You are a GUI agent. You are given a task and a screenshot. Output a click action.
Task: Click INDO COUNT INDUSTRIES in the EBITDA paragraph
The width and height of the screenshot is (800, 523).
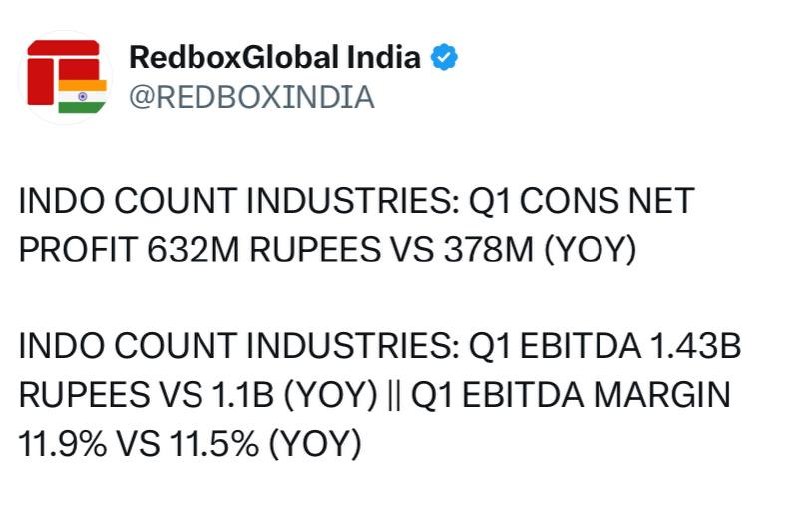click(x=239, y=345)
